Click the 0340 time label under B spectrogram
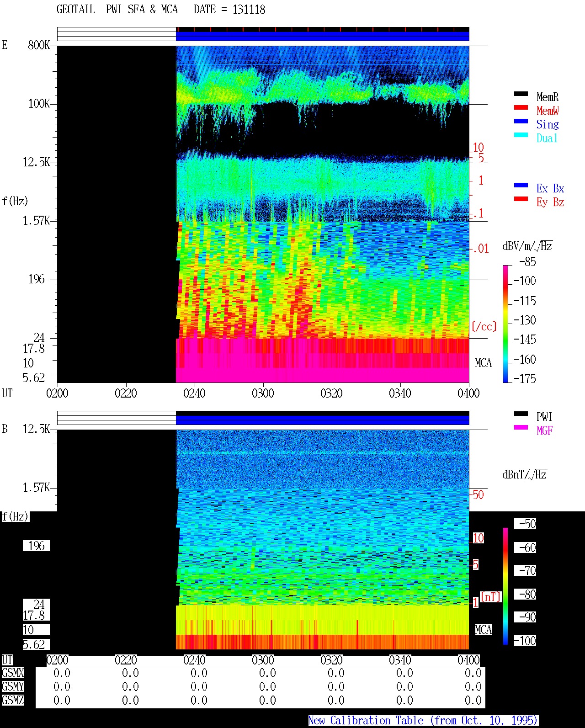Image resolution: width=585 pixels, height=728 pixels. [x=400, y=660]
